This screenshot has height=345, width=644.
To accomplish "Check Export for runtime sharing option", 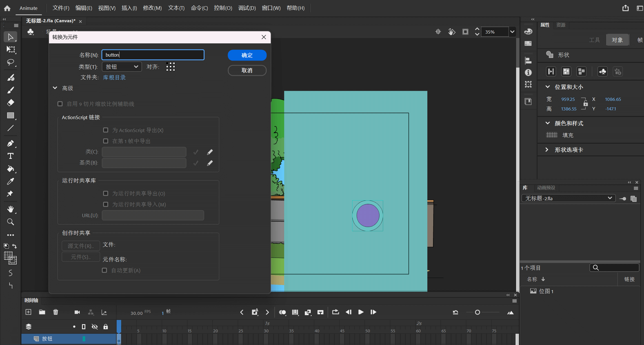I will (106, 193).
